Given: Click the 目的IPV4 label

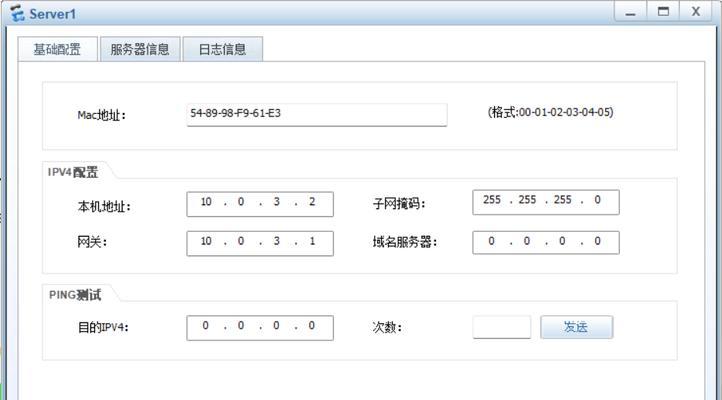Looking at the screenshot, I should click(103, 327).
